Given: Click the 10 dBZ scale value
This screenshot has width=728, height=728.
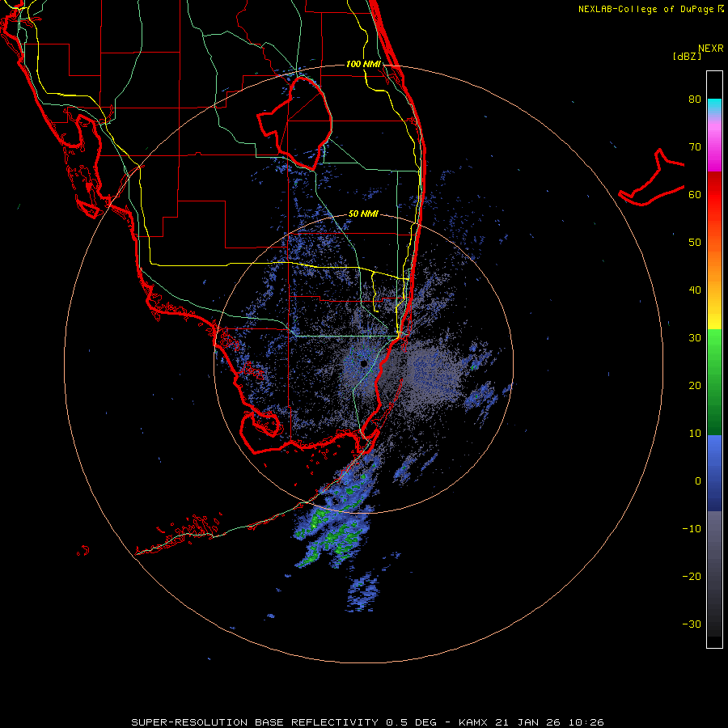Looking at the screenshot, I should pyautogui.click(x=695, y=434).
